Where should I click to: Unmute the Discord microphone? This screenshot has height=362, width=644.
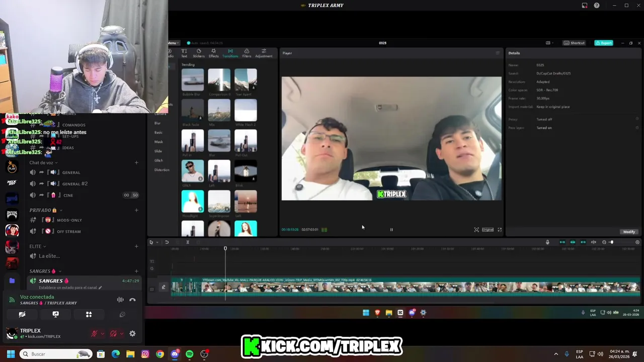click(94, 333)
